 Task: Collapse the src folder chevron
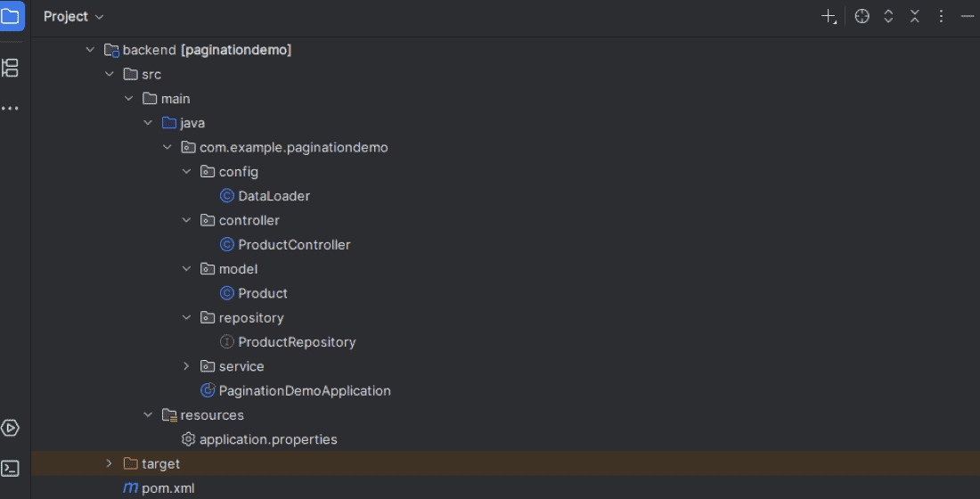110,74
